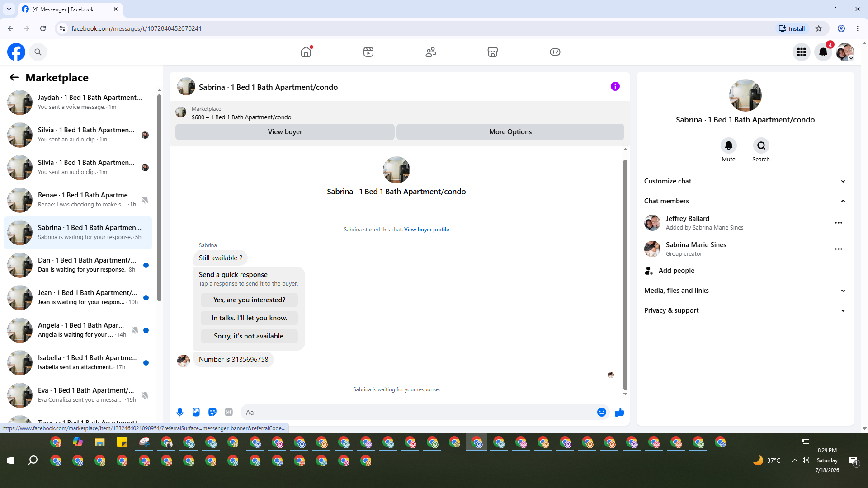Send quick reply 'Yes, are you interested?'
Viewport: 868px width, 488px height.
[x=250, y=300]
